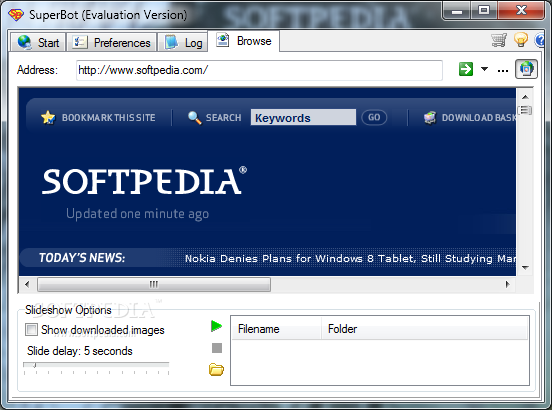The height and width of the screenshot is (410, 552).
Task: Switch to the Start tab
Action: (x=38, y=42)
